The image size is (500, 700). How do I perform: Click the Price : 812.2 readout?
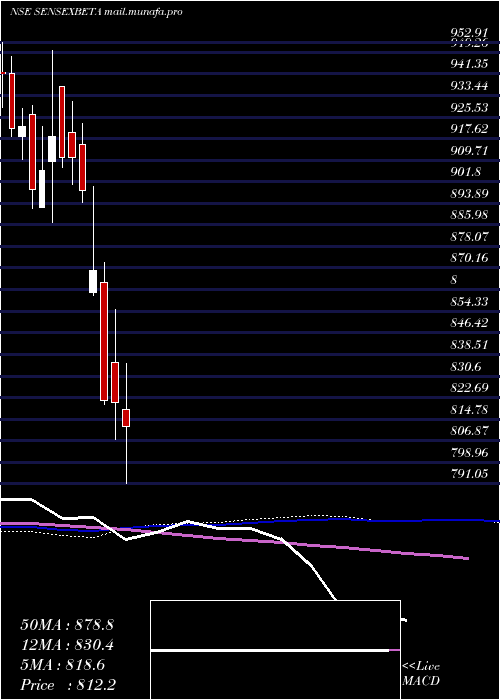(68, 685)
